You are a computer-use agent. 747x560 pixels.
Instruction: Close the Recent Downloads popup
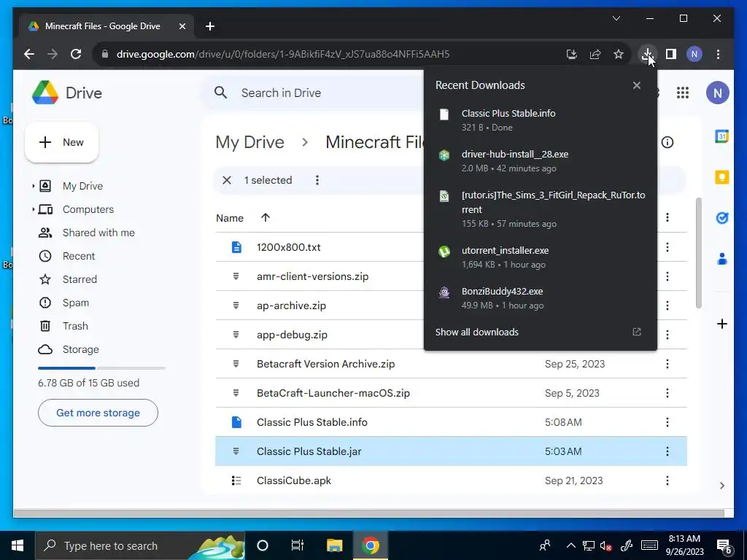636,85
